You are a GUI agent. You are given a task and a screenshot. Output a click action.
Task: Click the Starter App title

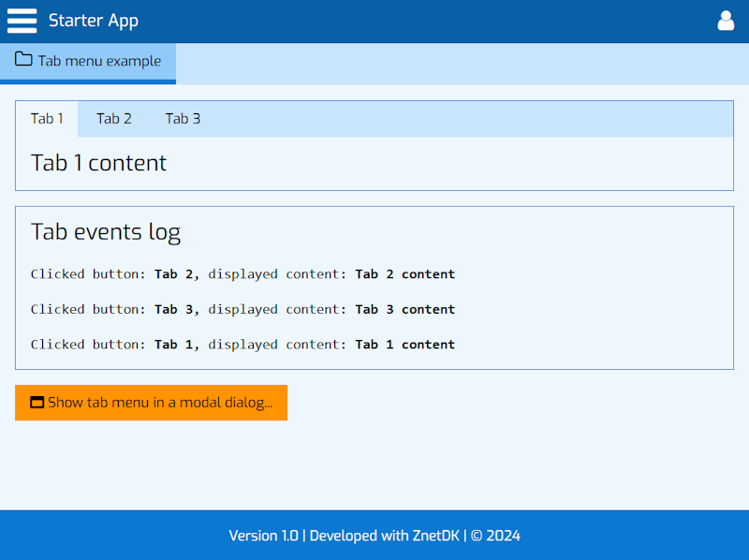(94, 20)
